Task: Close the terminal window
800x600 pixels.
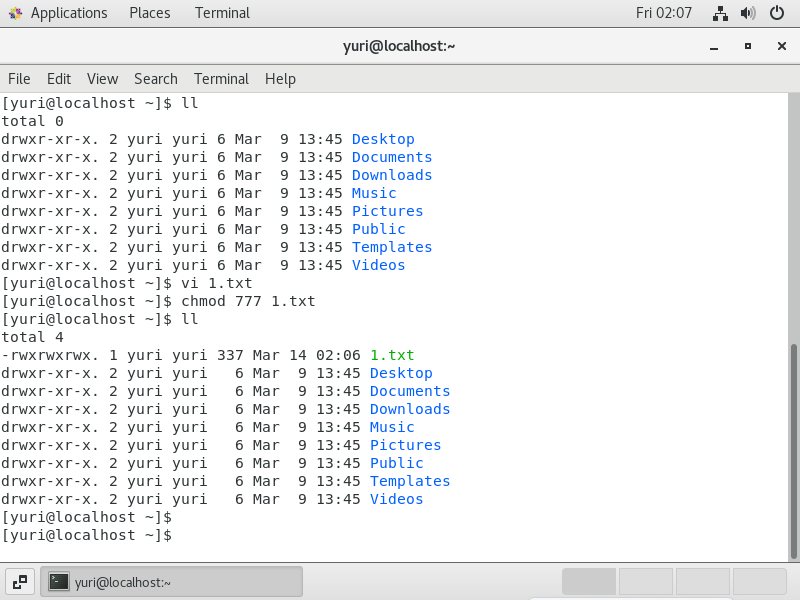Action: [x=777, y=46]
